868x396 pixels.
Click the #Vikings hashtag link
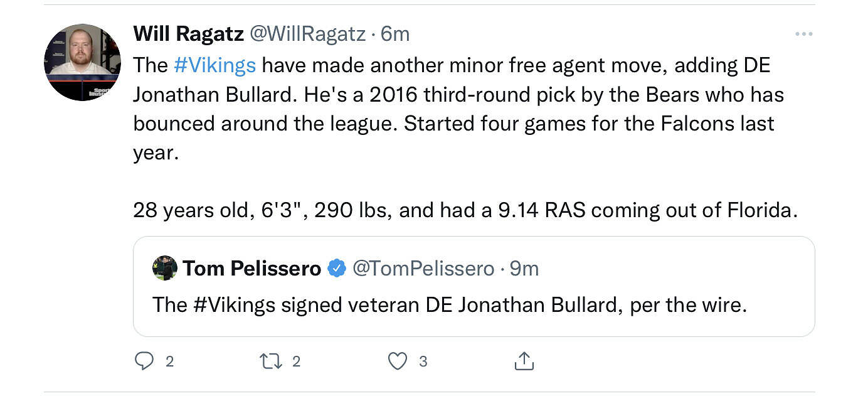pos(214,65)
